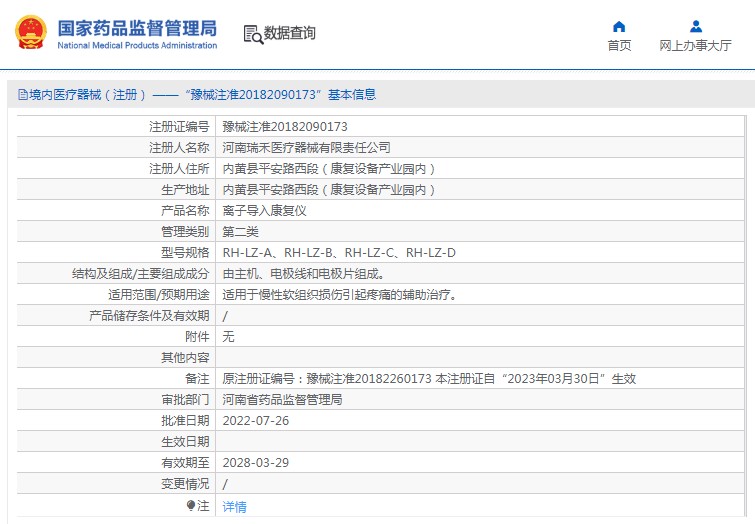Select model list RH-LZ-A、RH-LZ-B、RH-LZ-C、RH-LZ-D
755x524 pixels.
click(339, 252)
